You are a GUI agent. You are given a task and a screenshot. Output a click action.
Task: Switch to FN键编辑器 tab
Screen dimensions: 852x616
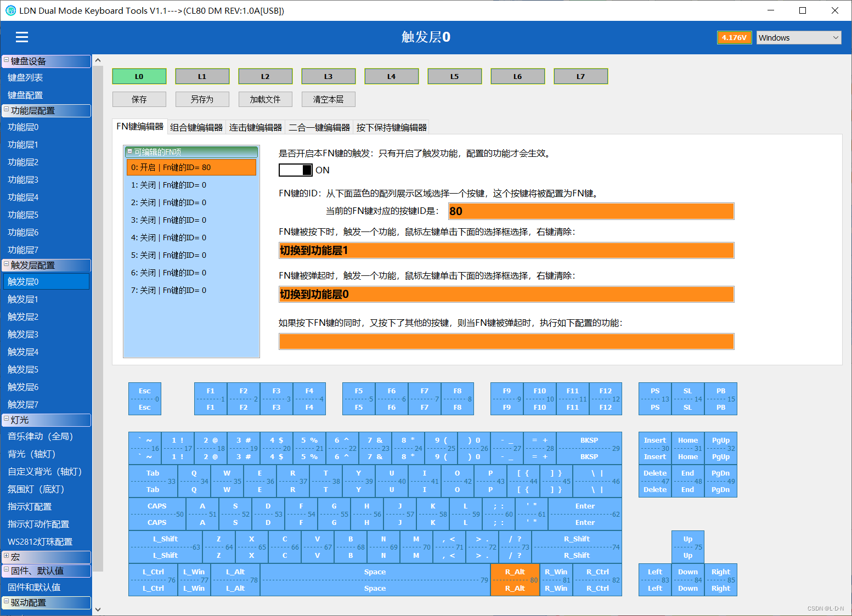coord(140,127)
